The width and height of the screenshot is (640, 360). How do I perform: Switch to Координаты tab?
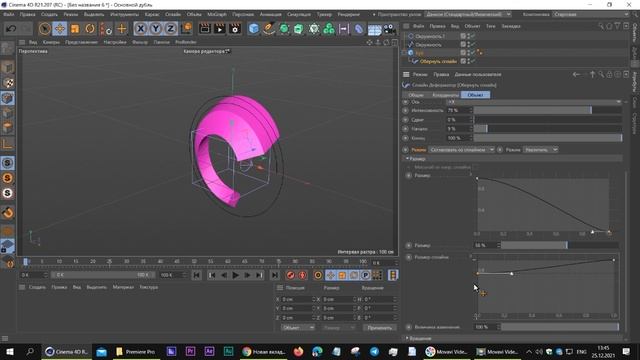[445, 95]
